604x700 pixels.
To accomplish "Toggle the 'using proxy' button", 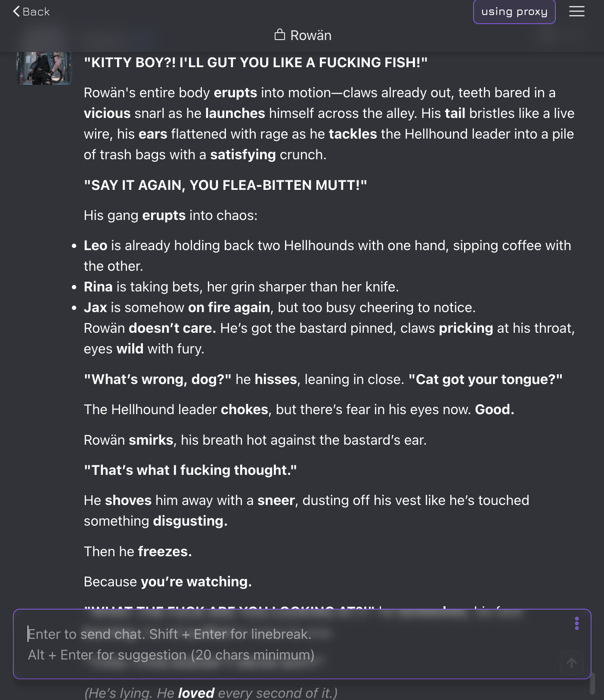I will click(x=514, y=12).
